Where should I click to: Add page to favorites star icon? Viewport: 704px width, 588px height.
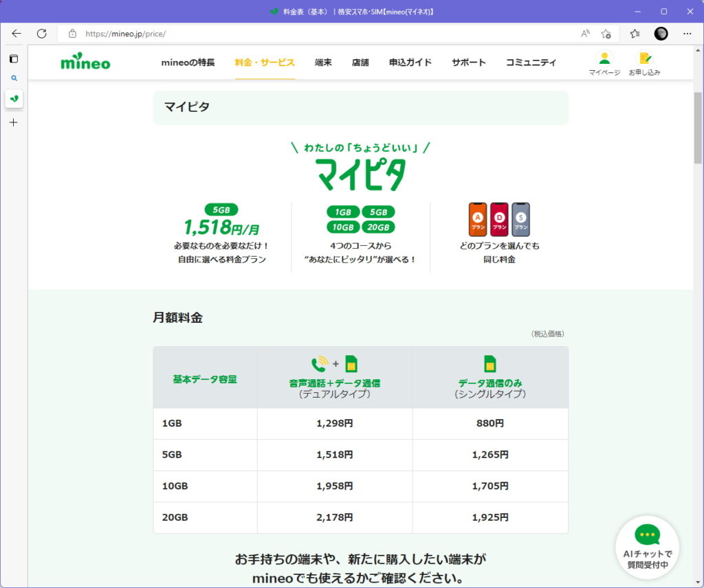606,34
